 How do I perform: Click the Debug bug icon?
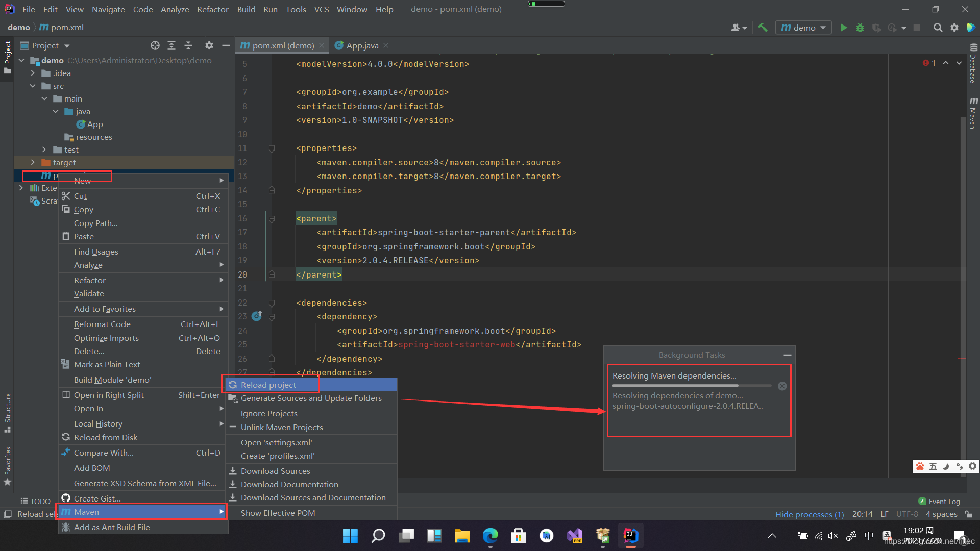pyautogui.click(x=860, y=28)
